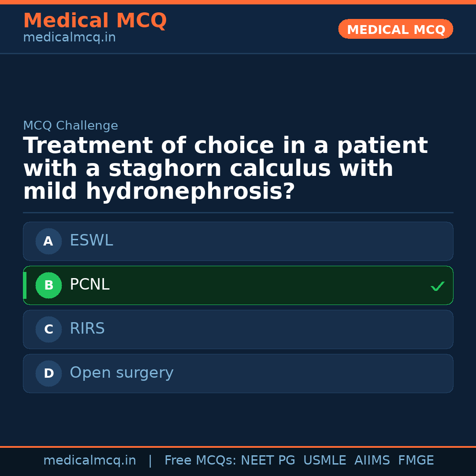Open the FMGE free MCQs link

pos(416,460)
